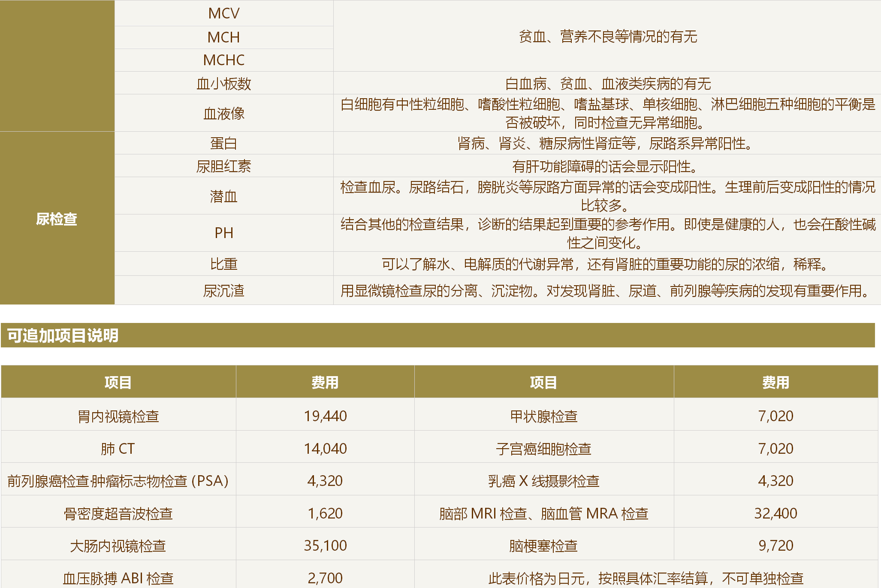The width and height of the screenshot is (881, 588).
Task: Select the first 项目 column header
Action: pos(118,382)
